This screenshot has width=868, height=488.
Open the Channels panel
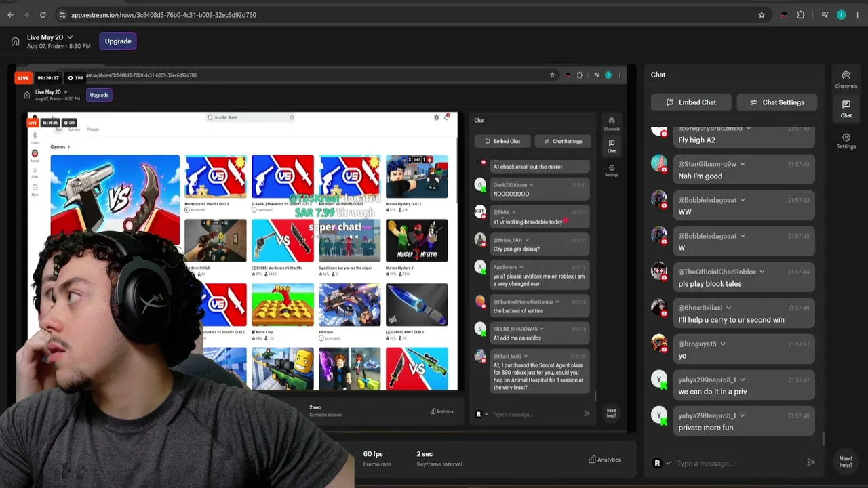pyautogui.click(x=846, y=80)
